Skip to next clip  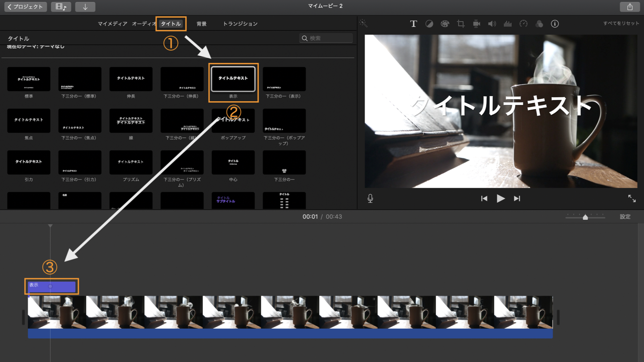pos(517,198)
